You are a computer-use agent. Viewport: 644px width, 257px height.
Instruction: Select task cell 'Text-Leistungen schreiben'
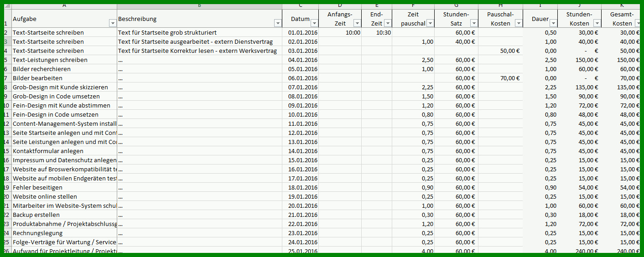(64, 60)
